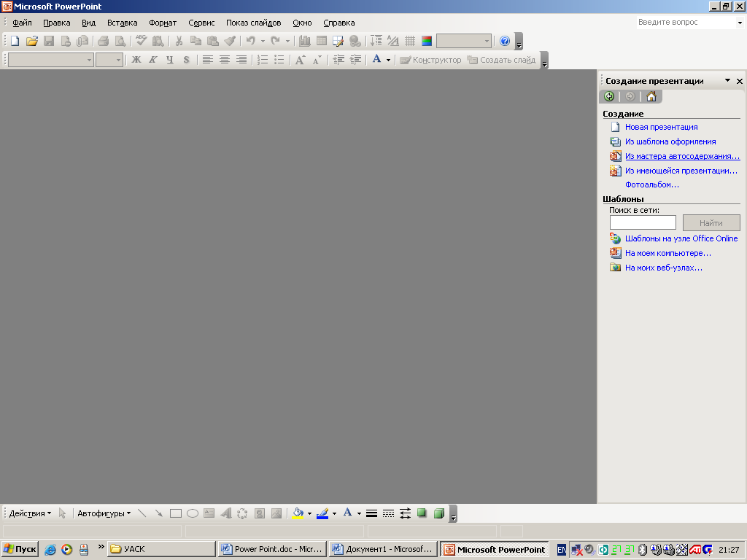The height and width of the screenshot is (560, 747).
Task: Open the zoom percentage dropdown
Action: pos(487,41)
